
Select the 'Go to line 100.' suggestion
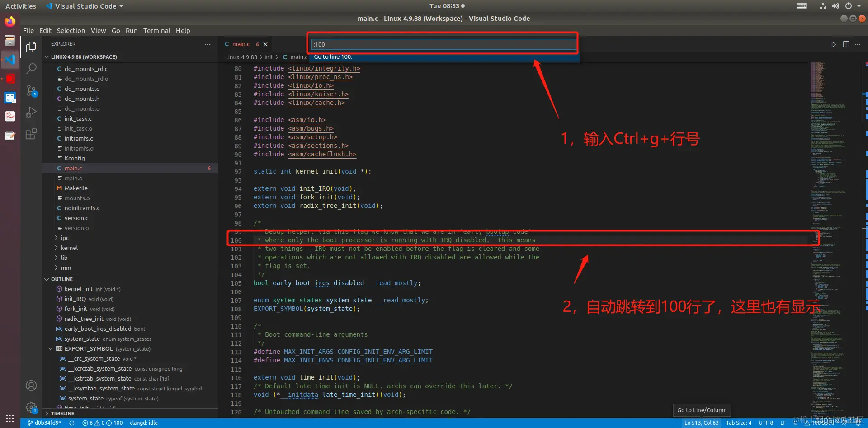point(443,57)
